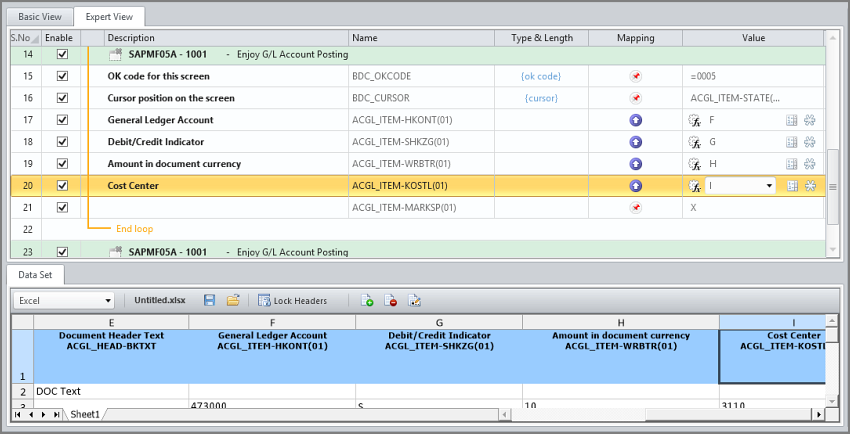Disable the checkbox on row 21
The height and width of the screenshot is (434, 850).
pos(62,208)
